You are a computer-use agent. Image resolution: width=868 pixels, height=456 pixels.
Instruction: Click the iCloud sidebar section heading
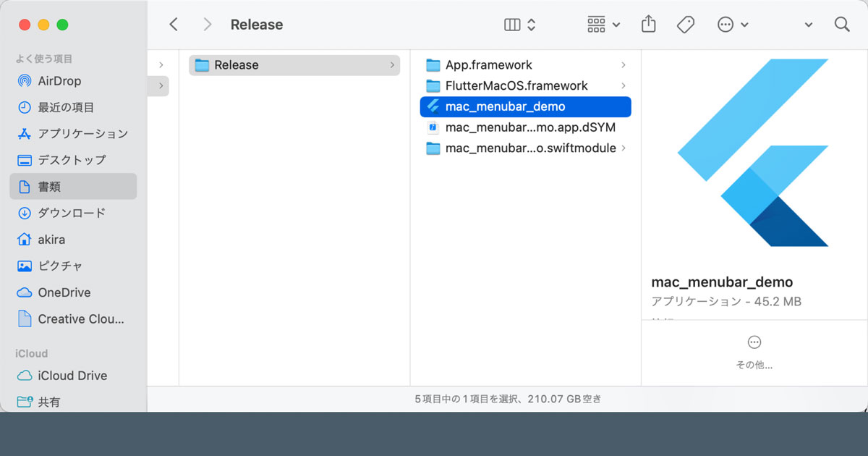click(32, 353)
